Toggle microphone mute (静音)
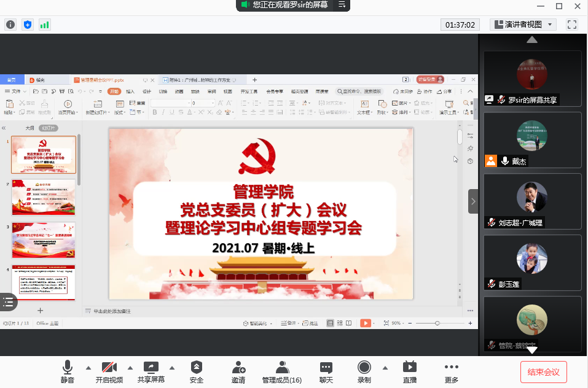The width and height of the screenshot is (588, 388). (x=67, y=371)
